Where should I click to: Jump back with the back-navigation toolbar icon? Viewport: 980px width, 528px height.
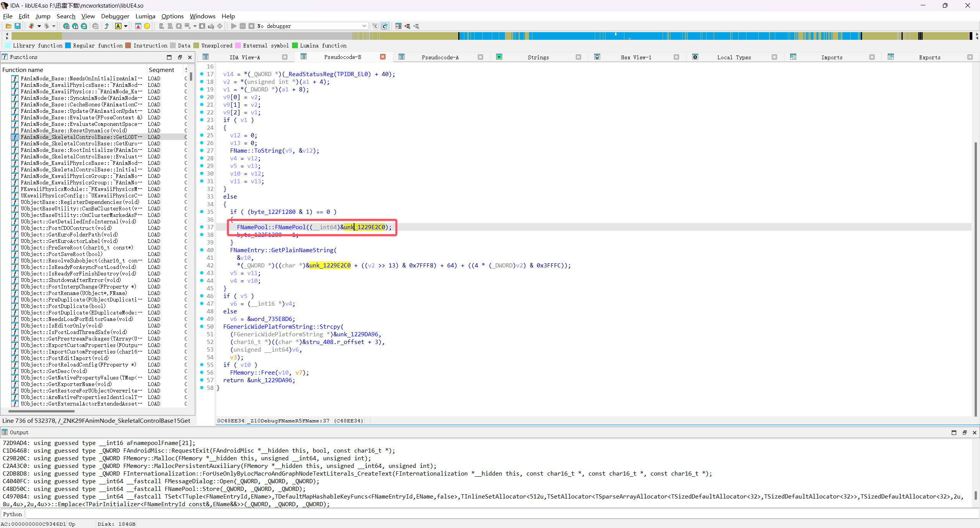click(x=31, y=26)
